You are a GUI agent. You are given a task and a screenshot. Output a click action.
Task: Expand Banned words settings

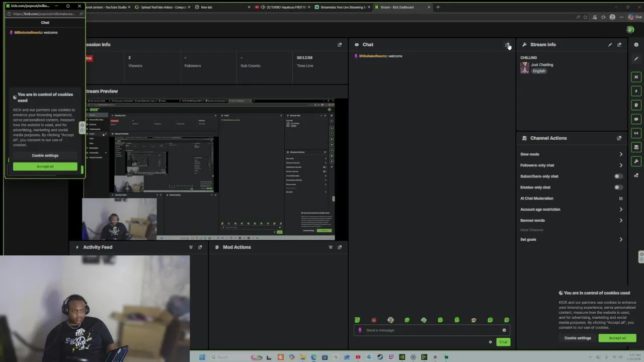pyautogui.click(x=621, y=221)
